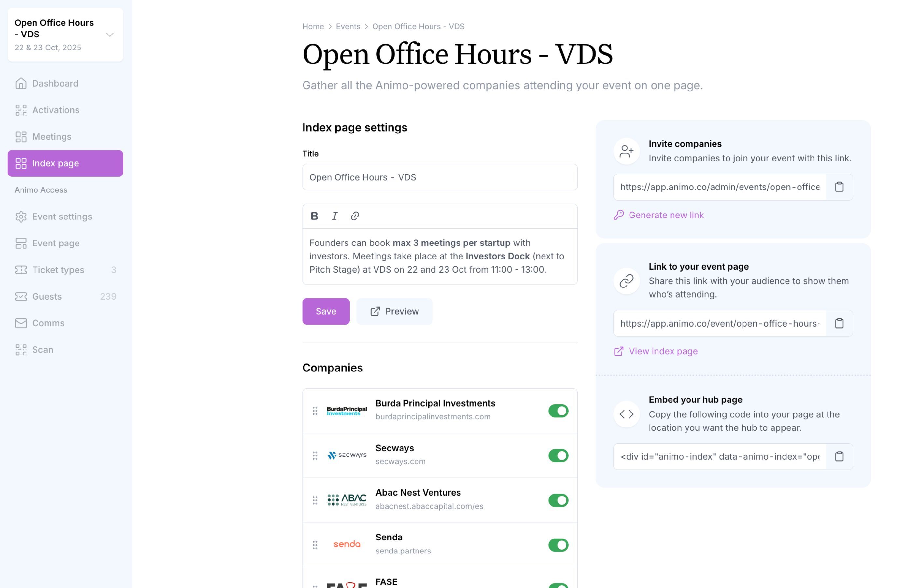
Task: Click the Burda Principal Investments drag handle
Action: 315,411
